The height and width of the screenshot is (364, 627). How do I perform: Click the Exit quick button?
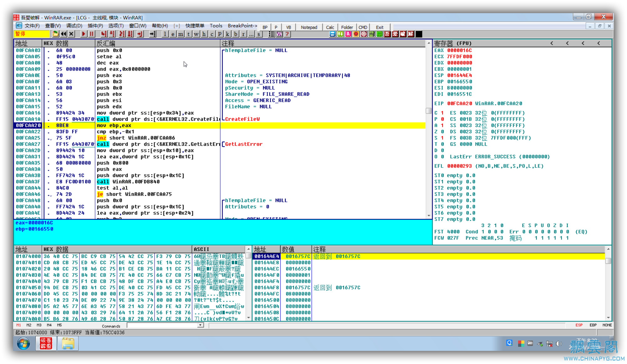pyautogui.click(x=380, y=28)
